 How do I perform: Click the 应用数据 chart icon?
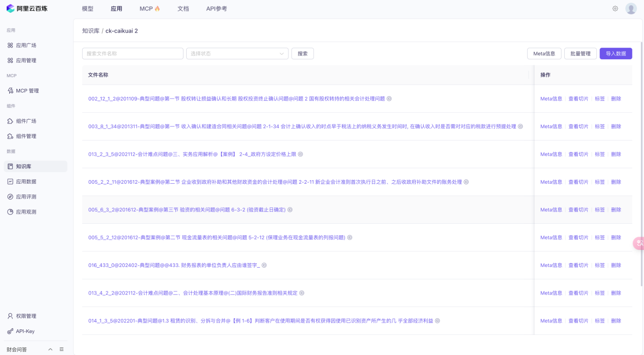pos(10,182)
